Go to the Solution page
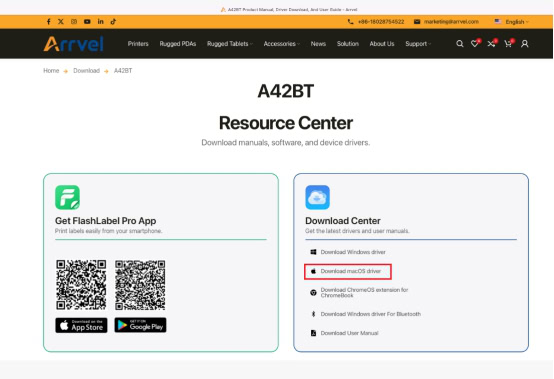 [348, 44]
